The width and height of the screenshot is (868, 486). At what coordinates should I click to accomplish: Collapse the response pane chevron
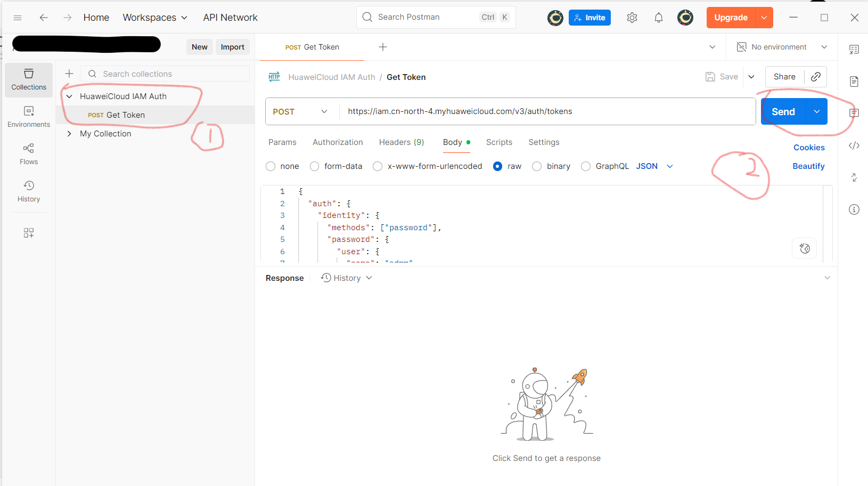827,278
